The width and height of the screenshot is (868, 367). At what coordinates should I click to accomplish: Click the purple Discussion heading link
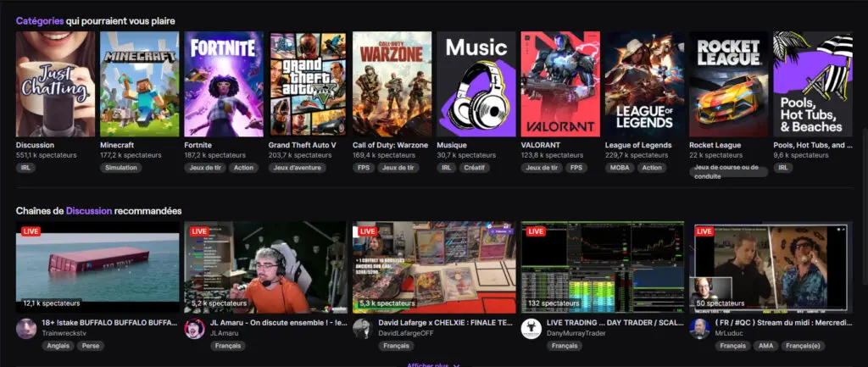coord(88,211)
